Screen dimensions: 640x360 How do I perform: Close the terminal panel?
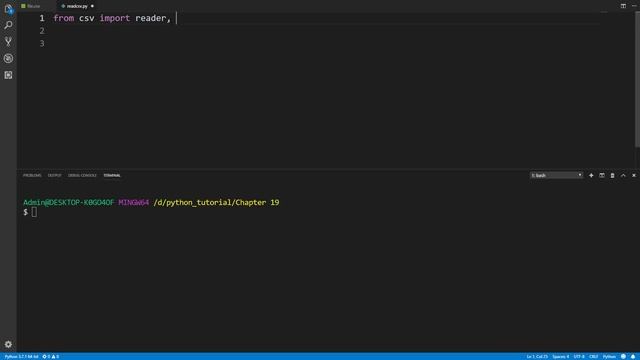point(634,176)
